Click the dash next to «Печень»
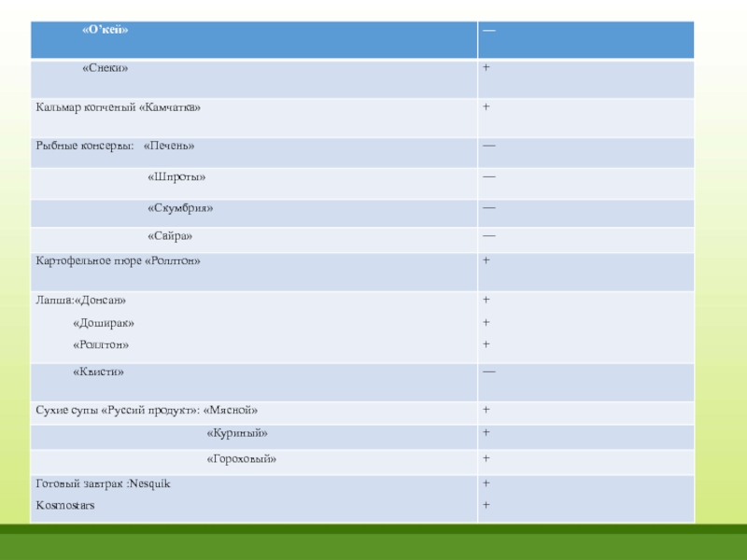The image size is (747, 560). 488,146
